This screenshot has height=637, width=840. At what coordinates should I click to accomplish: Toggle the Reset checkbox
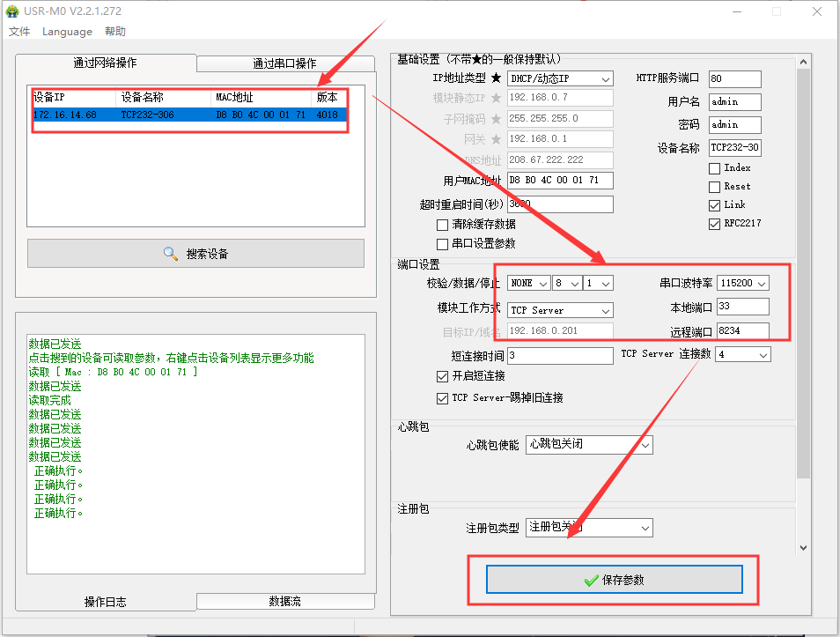click(x=715, y=187)
